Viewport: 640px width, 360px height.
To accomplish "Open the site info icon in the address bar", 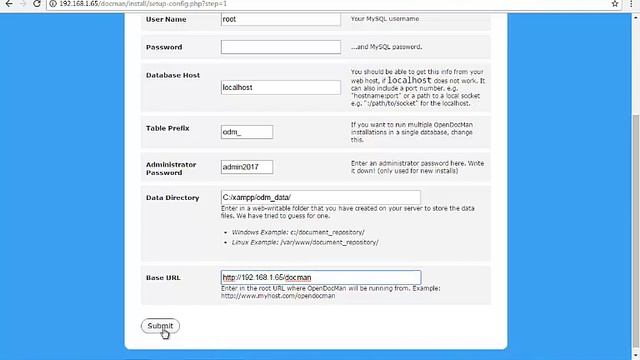I will pyautogui.click(x=53, y=4).
